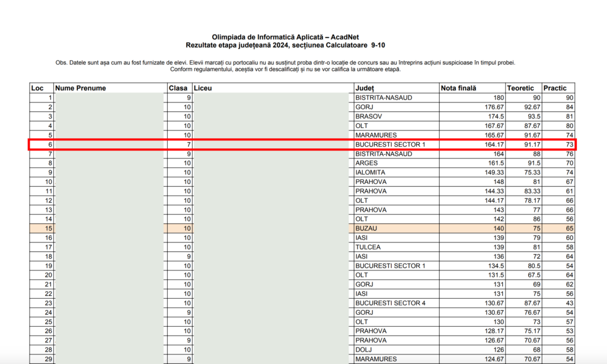Select the 'Teoretic' column header
The width and height of the screenshot is (607, 364).
522,88
